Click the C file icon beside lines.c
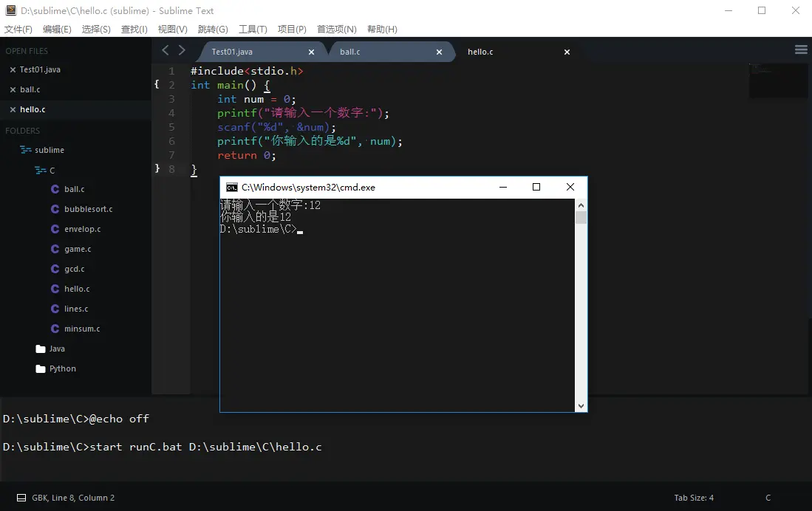The width and height of the screenshot is (812, 511). coord(55,309)
